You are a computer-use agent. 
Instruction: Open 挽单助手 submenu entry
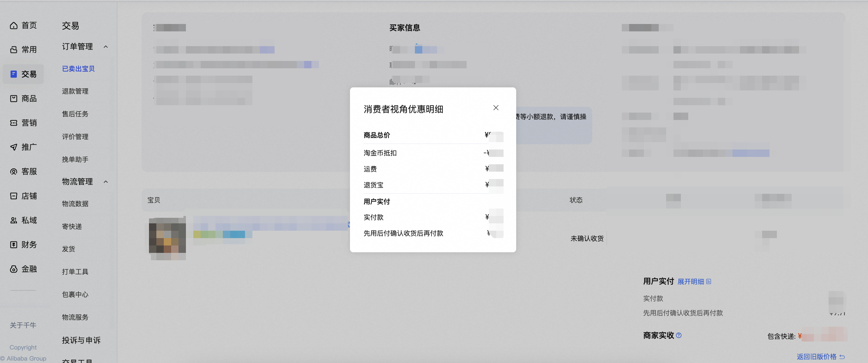point(75,159)
